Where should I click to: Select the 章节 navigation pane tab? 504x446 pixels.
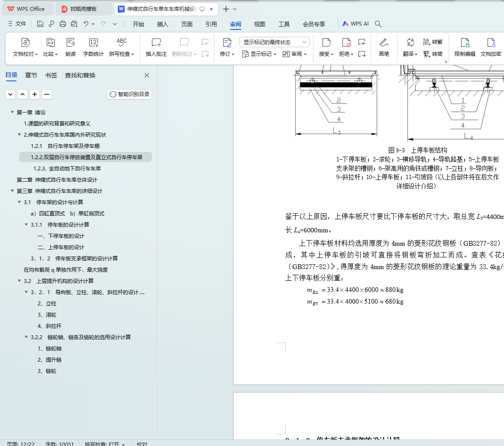(x=31, y=75)
